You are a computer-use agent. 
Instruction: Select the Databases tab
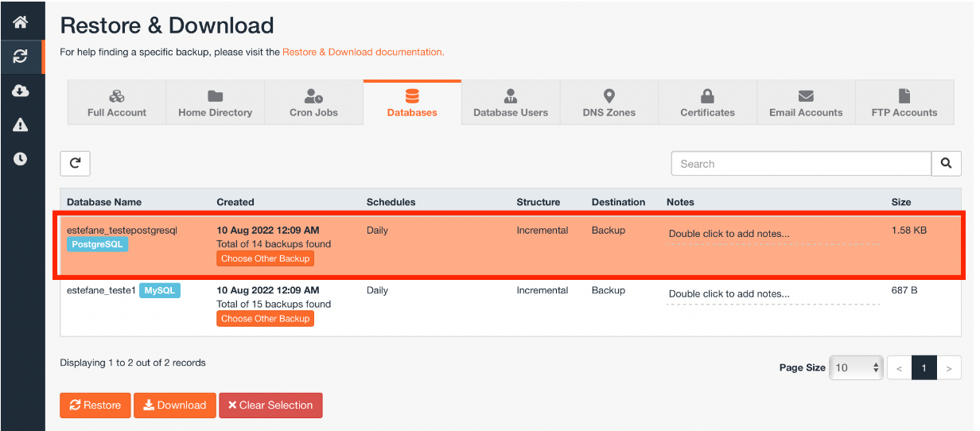coord(412,103)
